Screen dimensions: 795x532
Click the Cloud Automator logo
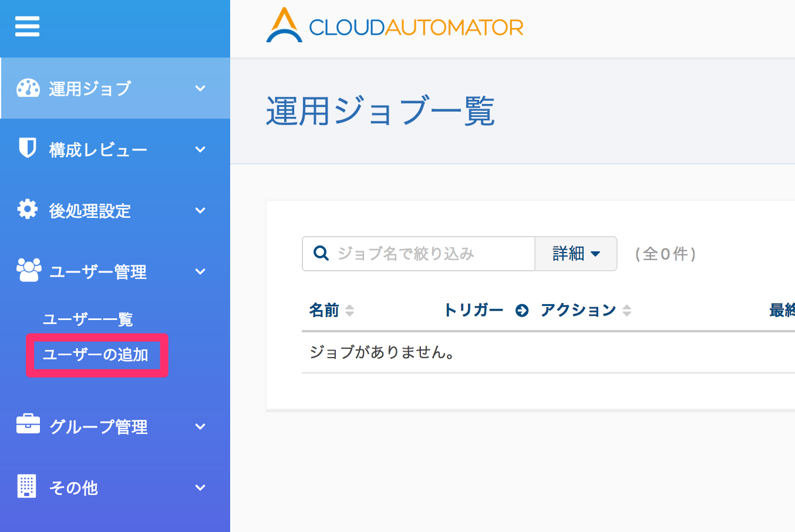395,25
